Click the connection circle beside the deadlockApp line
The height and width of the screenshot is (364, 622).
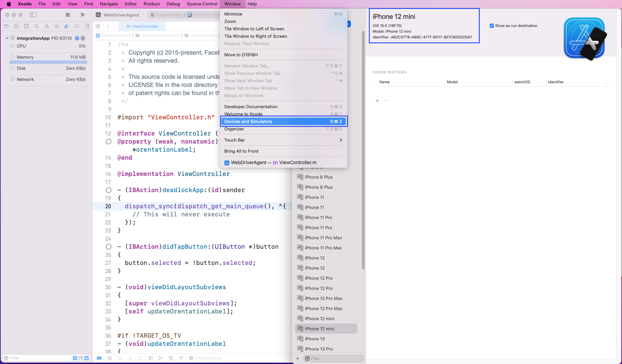(109, 190)
